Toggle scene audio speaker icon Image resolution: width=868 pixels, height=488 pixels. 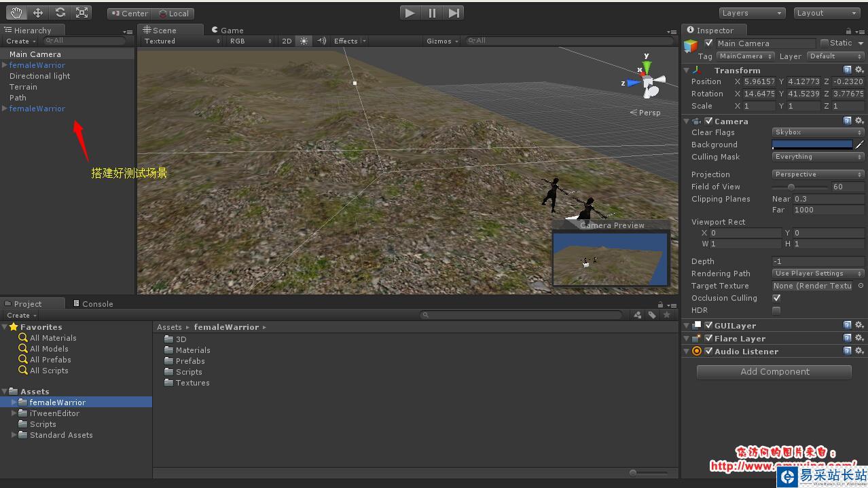(x=321, y=41)
